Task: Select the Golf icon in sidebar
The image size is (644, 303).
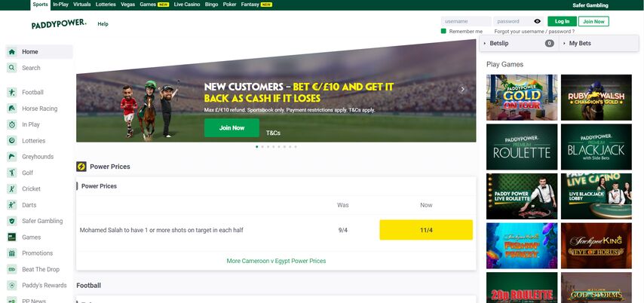Action: [12, 173]
